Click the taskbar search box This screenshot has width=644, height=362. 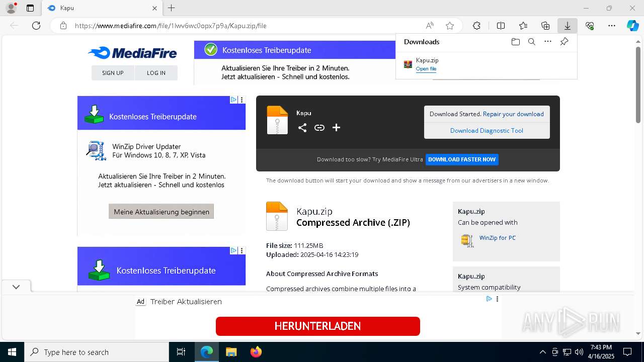(x=97, y=352)
